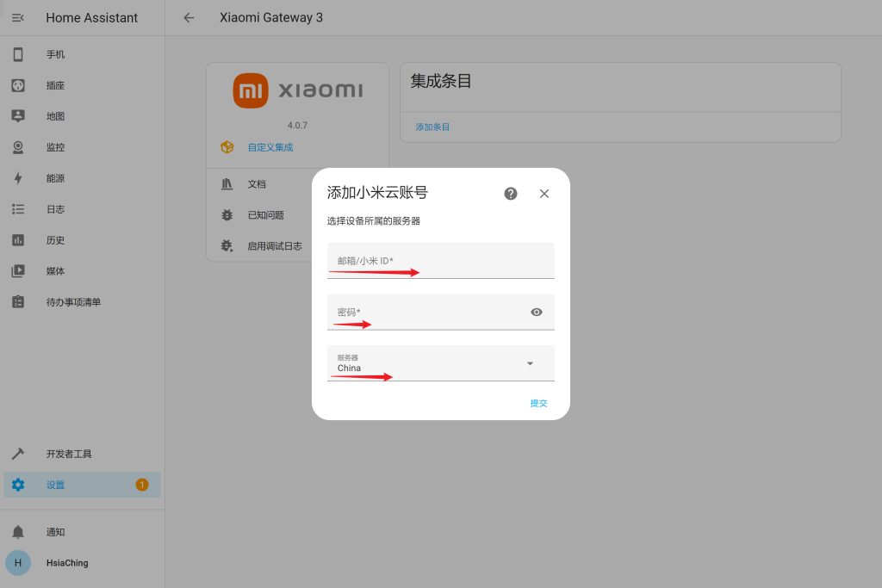Go back using the arrow beside Xiaomi Gateway 3

click(x=189, y=18)
